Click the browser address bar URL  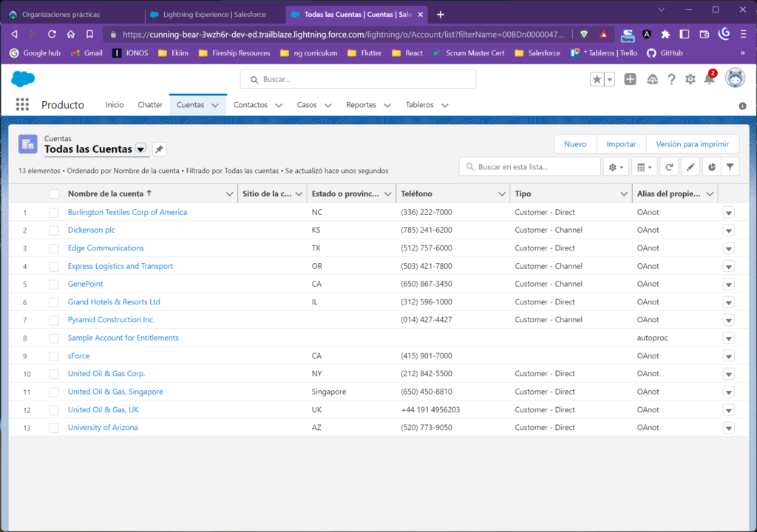(343, 34)
